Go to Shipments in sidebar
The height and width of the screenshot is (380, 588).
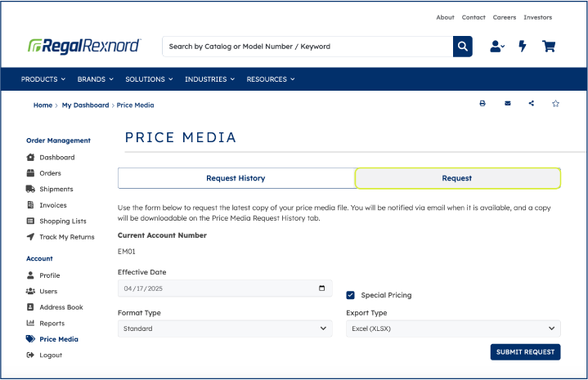56,190
